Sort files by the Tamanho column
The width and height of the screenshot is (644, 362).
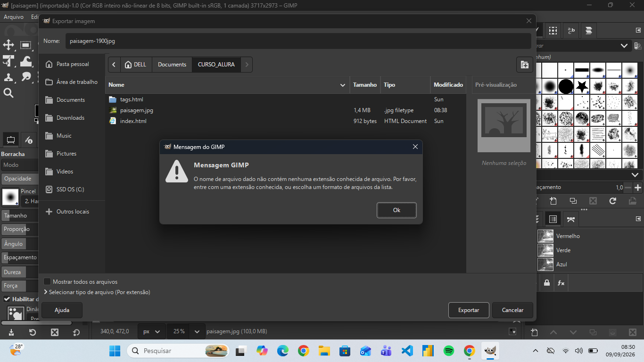coord(365,85)
